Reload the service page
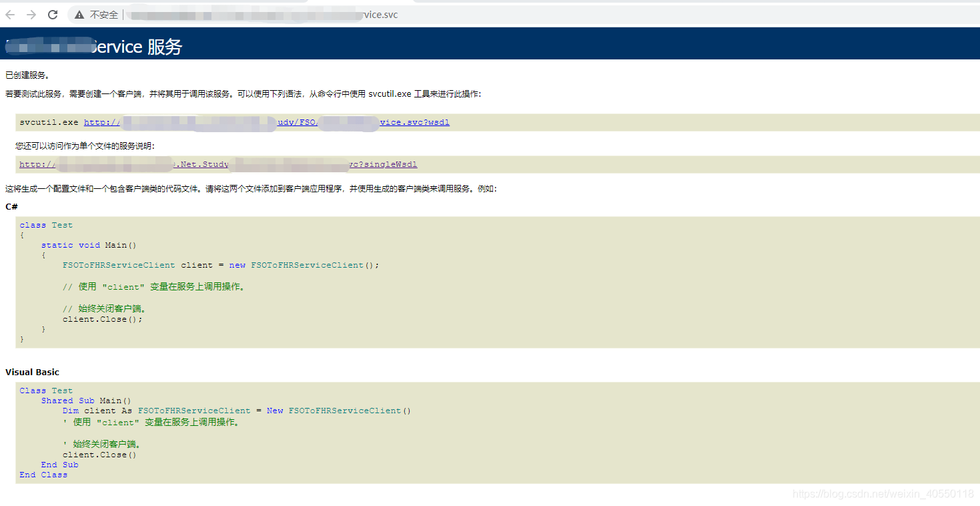This screenshot has width=980, height=506. pos(53,15)
